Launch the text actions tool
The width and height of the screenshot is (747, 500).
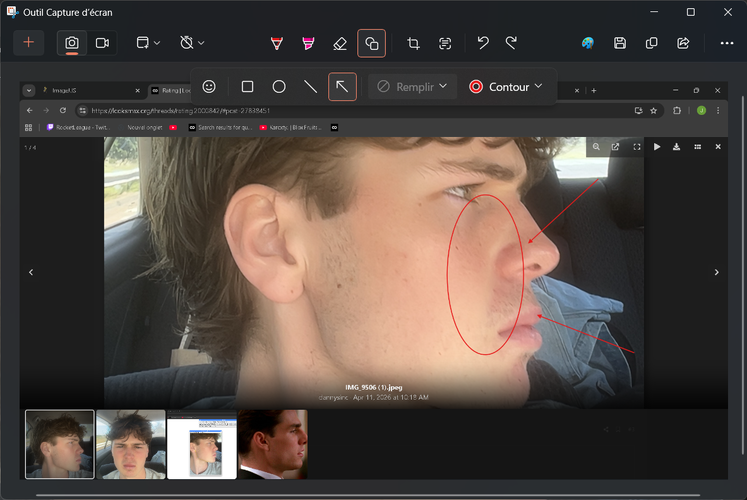point(445,43)
